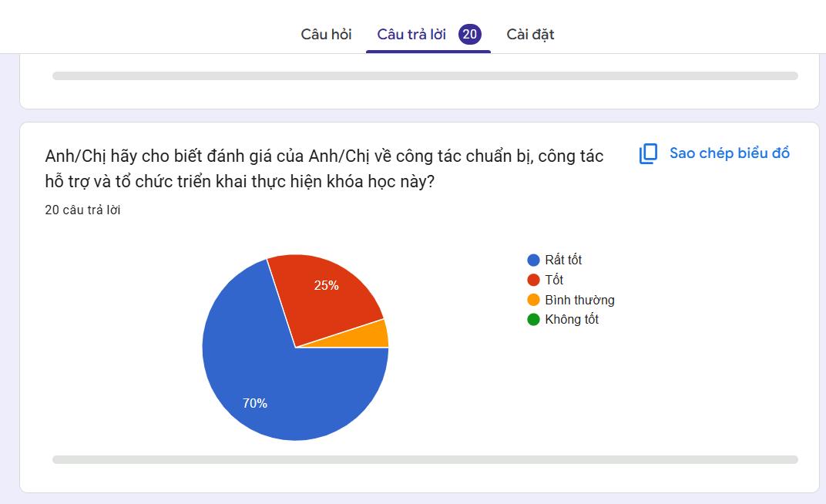
Task: Select the green Không tốt legend dot
Action: coord(533,319)
